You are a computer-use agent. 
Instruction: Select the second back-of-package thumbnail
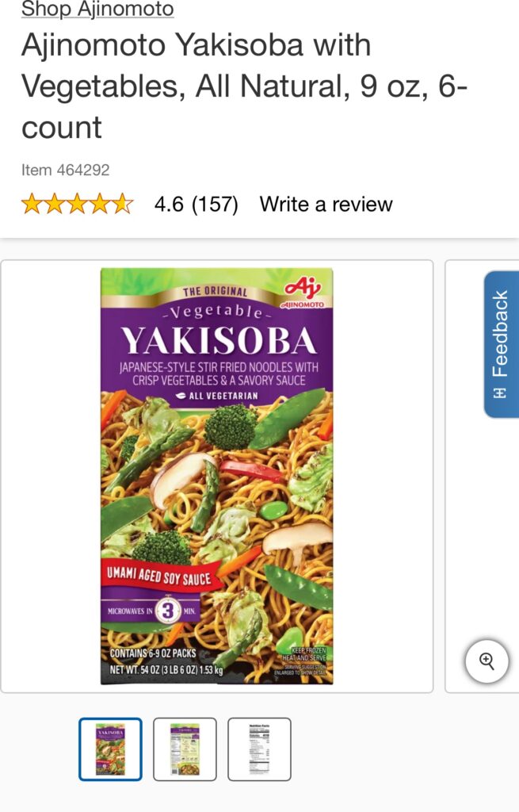(x=185, y=749)
